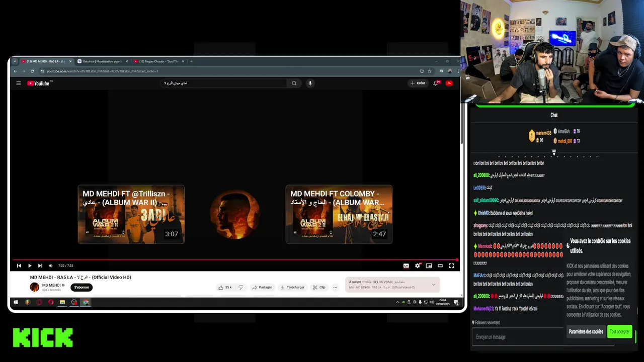
Task: Click the YouTube search magnifier button
Action: [x=294, y=83]
